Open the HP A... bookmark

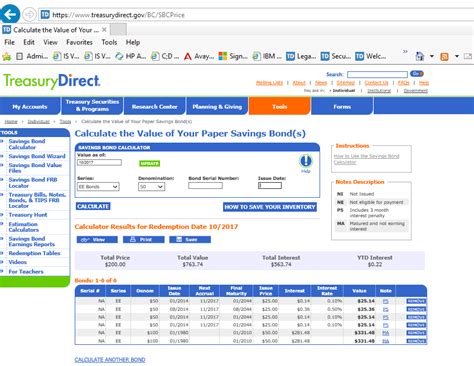point(131,56)
